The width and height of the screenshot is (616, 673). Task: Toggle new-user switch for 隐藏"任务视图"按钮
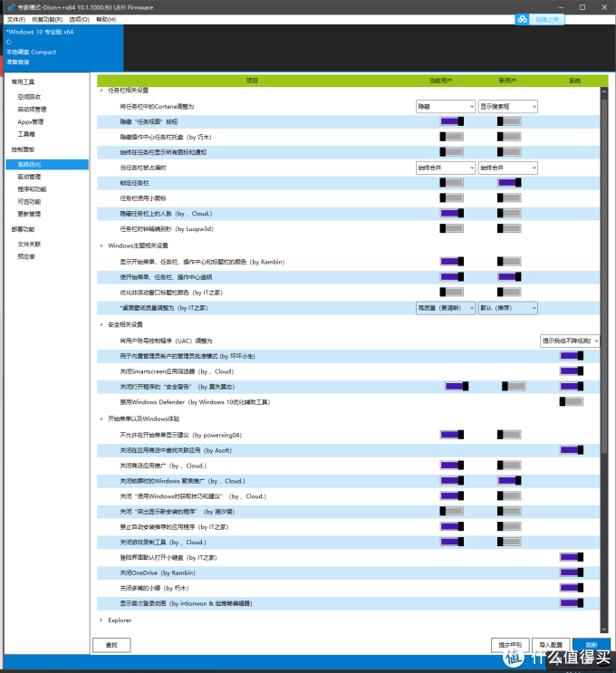pos(509,121)
